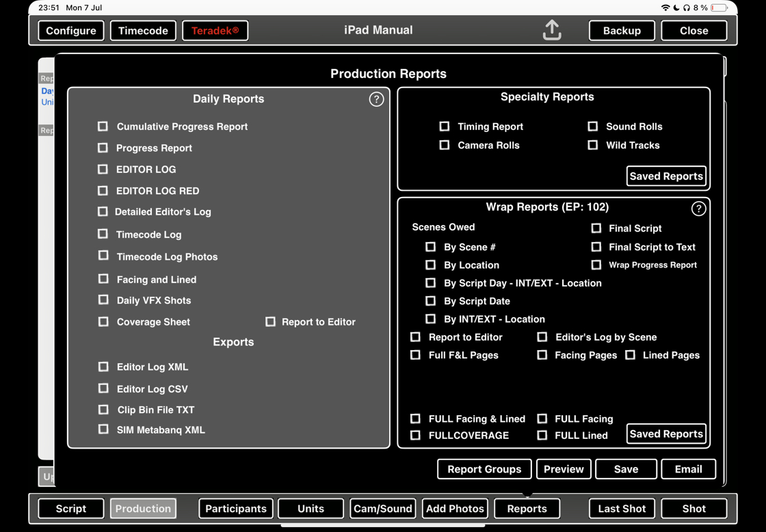Viewport: 766px width, 532px height.
Task: Tick the Full F&L Pages checkbox
Action: pyautogui.click(x=415, y=355)
